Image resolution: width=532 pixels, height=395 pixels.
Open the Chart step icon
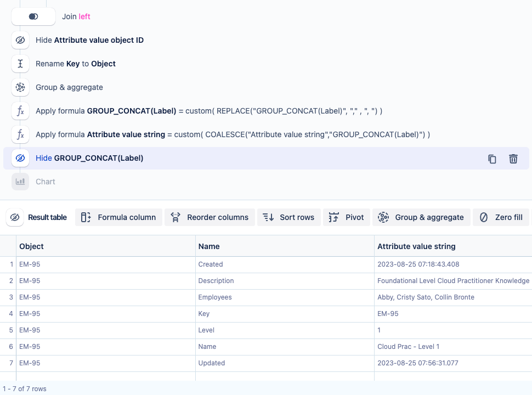click(20, 182)
